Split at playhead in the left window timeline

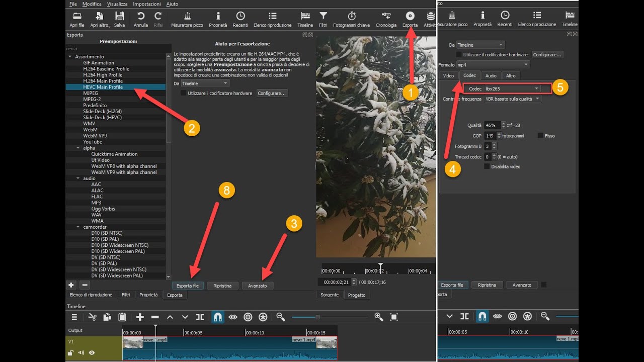(x=200, y=317)
